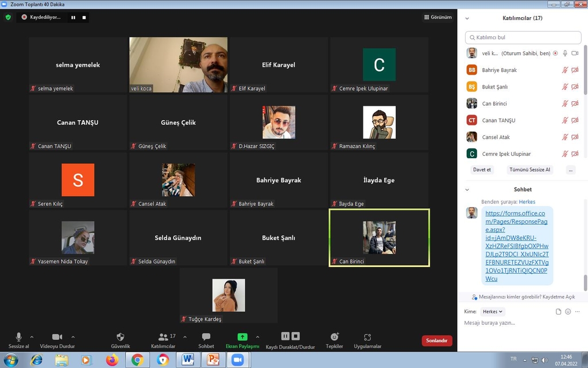
Task: Collapse the Katılımcılar panel chevron
Action: tap(467, 18)
